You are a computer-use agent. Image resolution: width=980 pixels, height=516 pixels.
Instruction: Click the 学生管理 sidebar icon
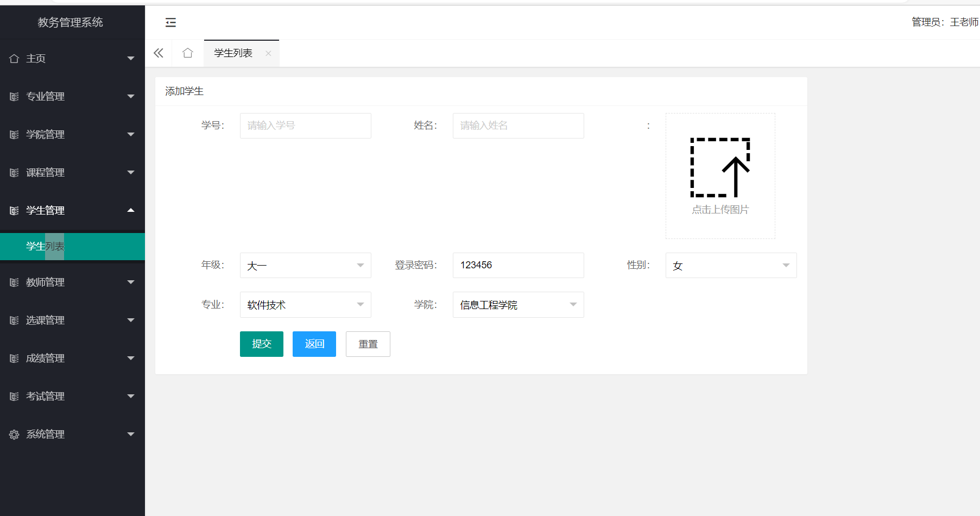point(14,211)
